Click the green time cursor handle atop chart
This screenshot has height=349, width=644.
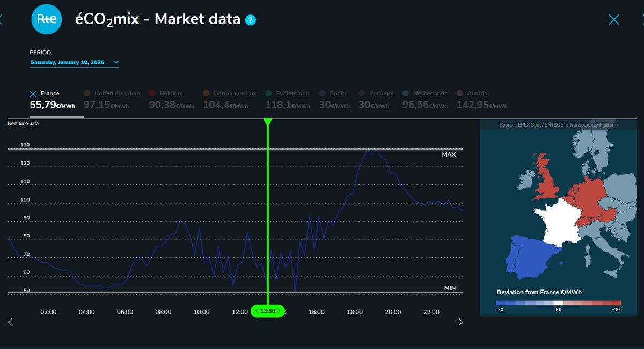click(x=268, y=122)
